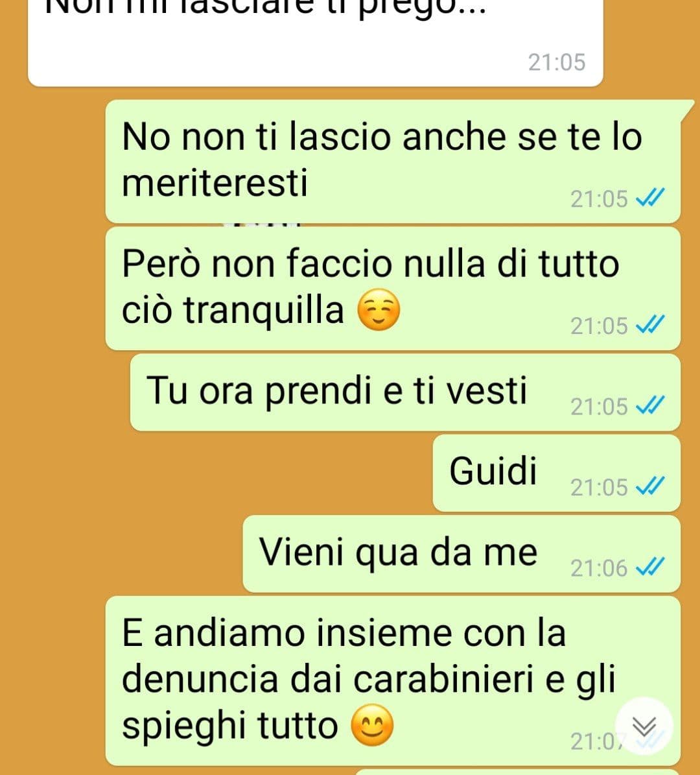Tap blue read ticks on 'Tu ora prendi e ti vesti'

650,406
